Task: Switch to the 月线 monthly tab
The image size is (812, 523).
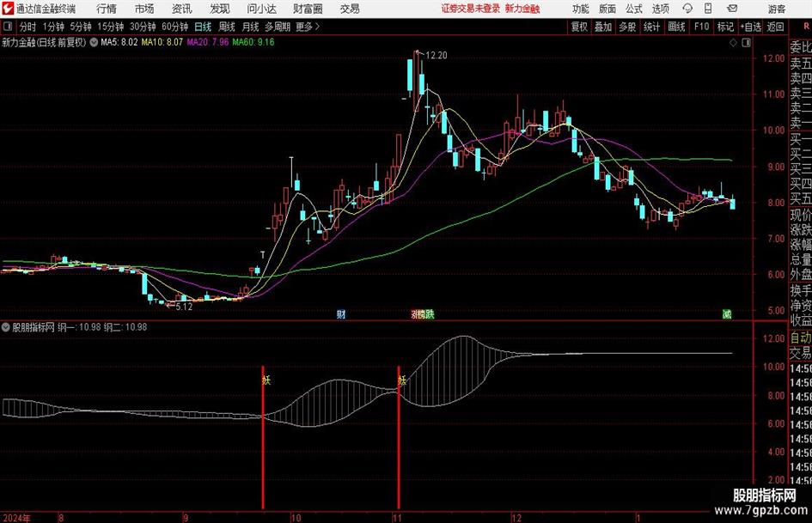Action: [x=251, y=27]
